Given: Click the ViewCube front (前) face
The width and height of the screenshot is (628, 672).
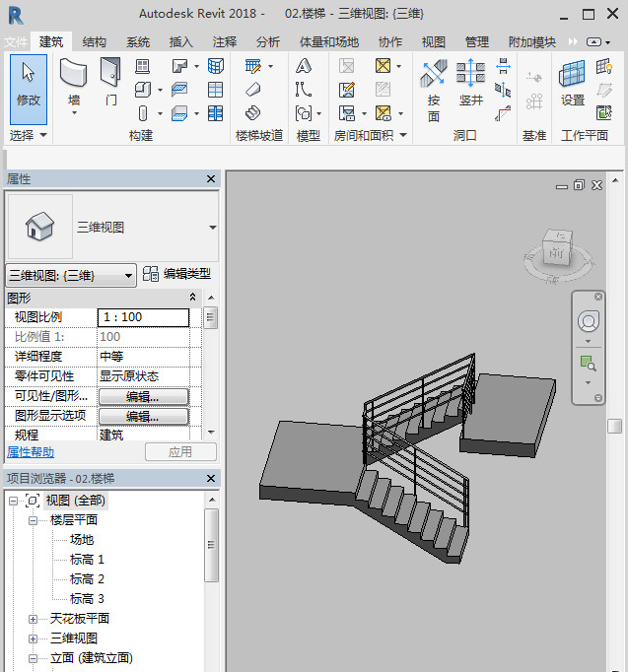Looking at the screenshot, I should point(556,253).
